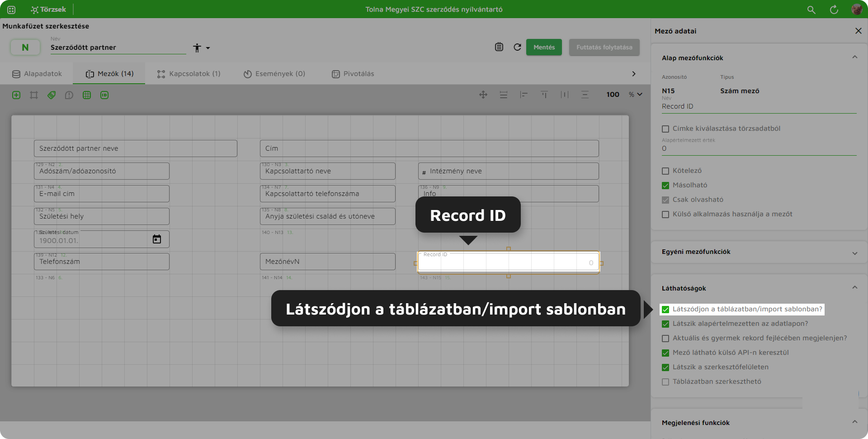Select the Intézmény neve field
The height and width of the screenshot is (439, 868).
509,171
